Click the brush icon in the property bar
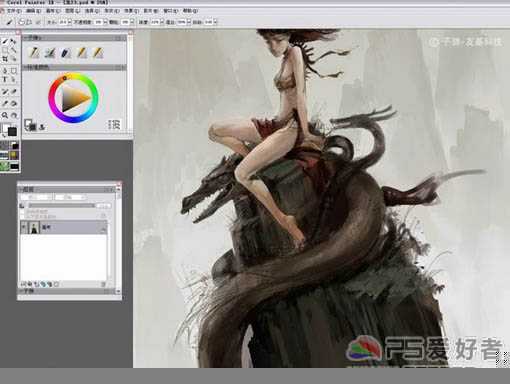 9,22
